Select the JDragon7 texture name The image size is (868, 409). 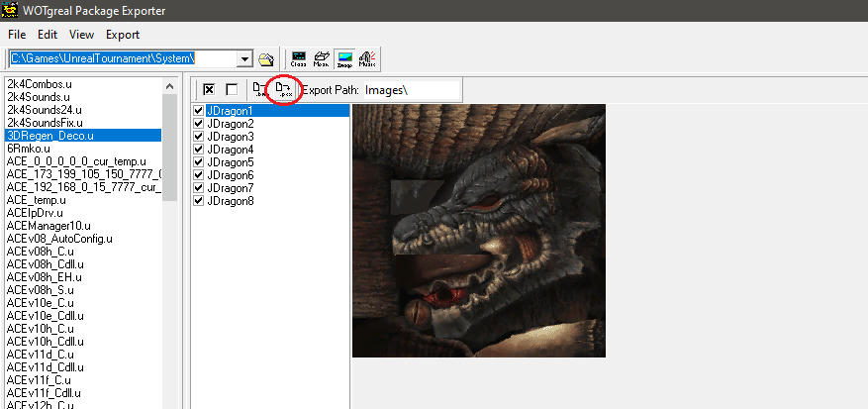231,188
